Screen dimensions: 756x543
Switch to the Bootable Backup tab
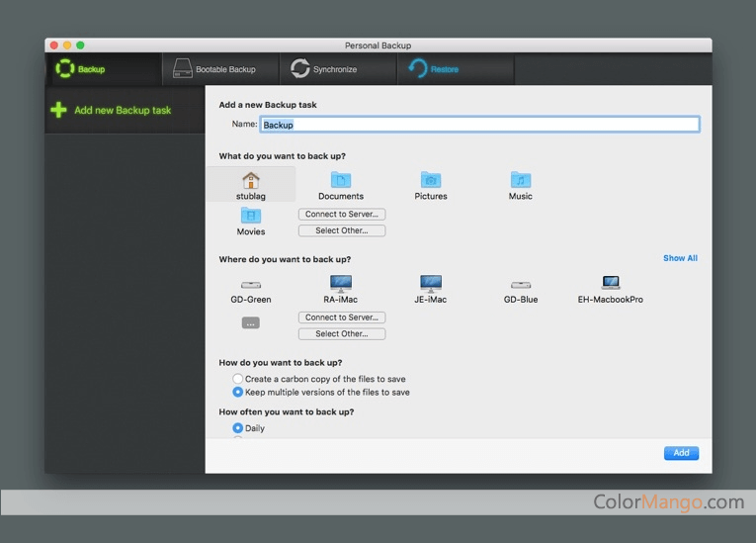[x=214, y=69]
